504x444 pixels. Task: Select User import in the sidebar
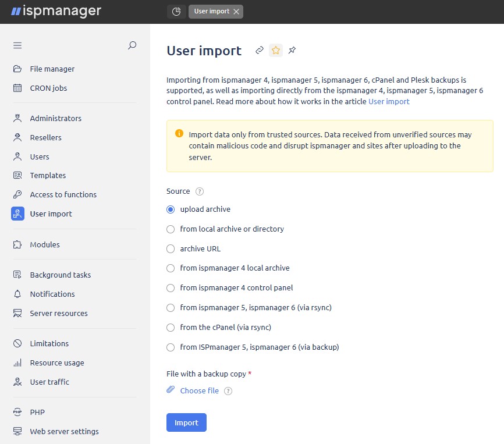point(51,214)
